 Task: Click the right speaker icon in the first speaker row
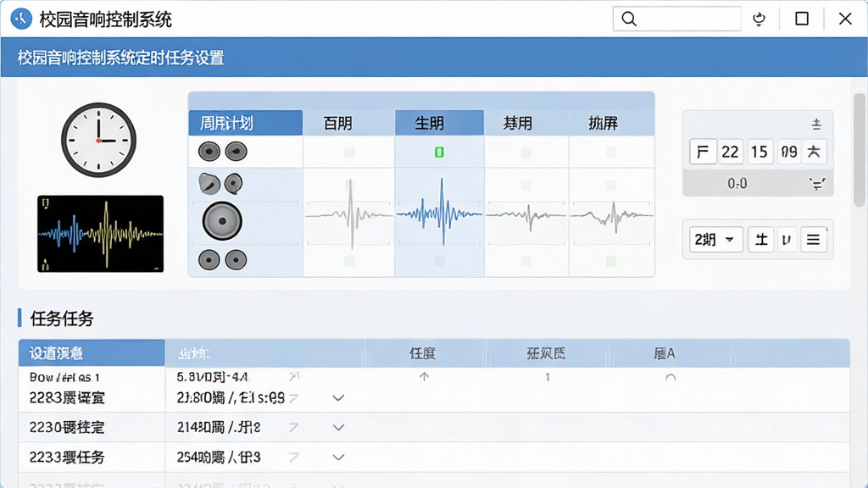tap(236, 151)
